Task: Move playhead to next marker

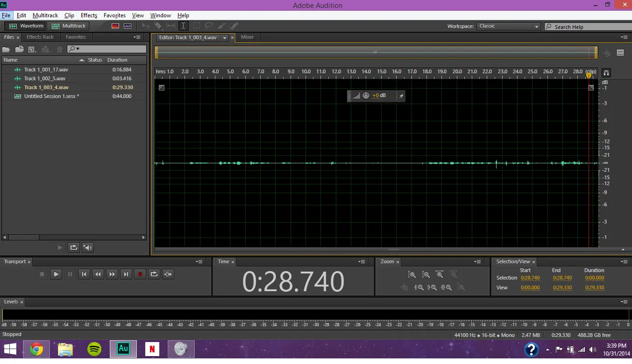Action: [126, 274]
